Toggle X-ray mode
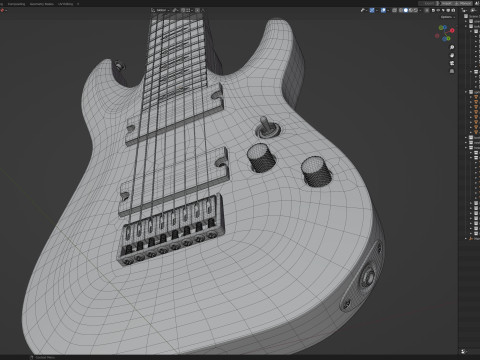This screenshot has width=480, height=360. [x=395, y=10]
